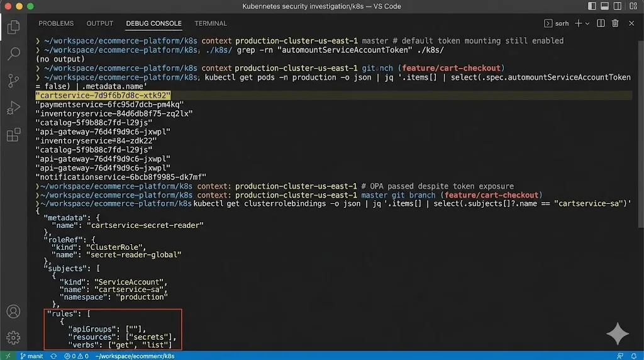This screenshot has width=644, height=360.
Task: Click the highlighted cartservice-7d9f6b7d8c-xtk92 line
Action: click(x=103, y=95)
